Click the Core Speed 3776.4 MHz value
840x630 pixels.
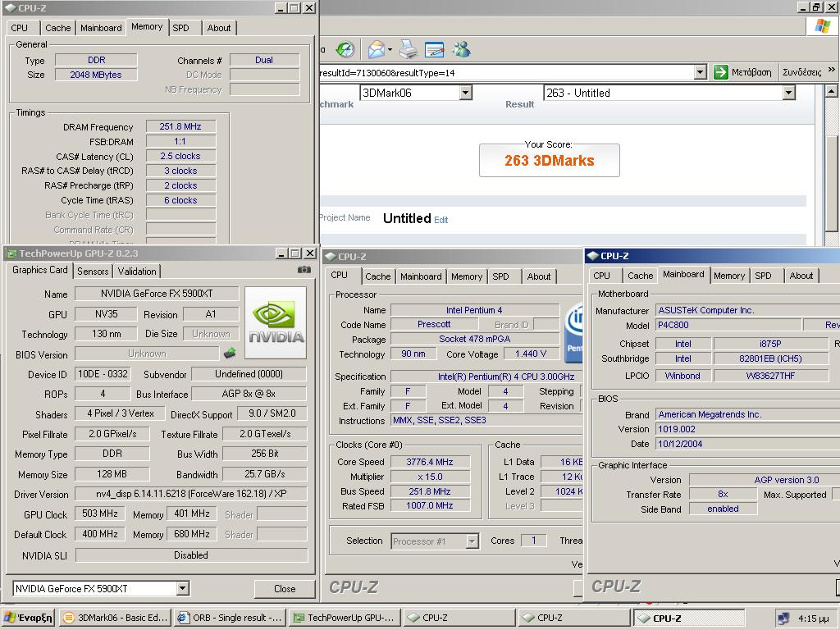tap(430, 462)
